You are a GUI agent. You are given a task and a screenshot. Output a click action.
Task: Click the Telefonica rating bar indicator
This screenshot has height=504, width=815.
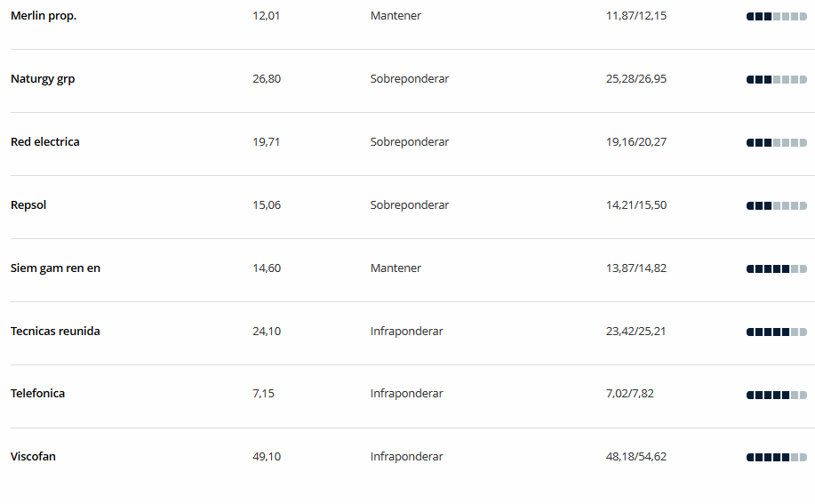(777, 395)
